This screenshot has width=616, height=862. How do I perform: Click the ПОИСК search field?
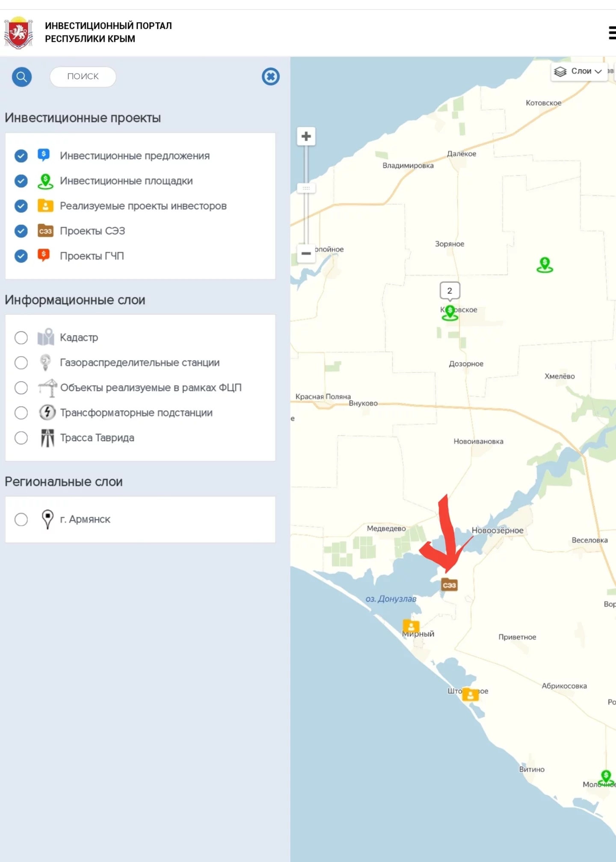point(83,77)
